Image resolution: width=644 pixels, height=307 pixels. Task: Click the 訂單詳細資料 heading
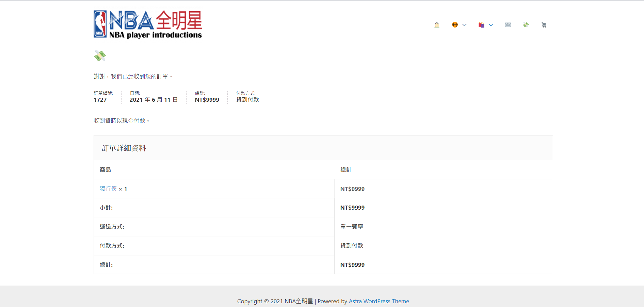[124, 148]
